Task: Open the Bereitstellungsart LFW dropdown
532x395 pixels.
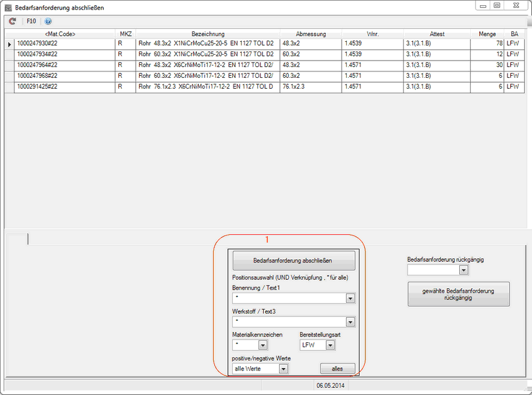Action: point(330,345)
